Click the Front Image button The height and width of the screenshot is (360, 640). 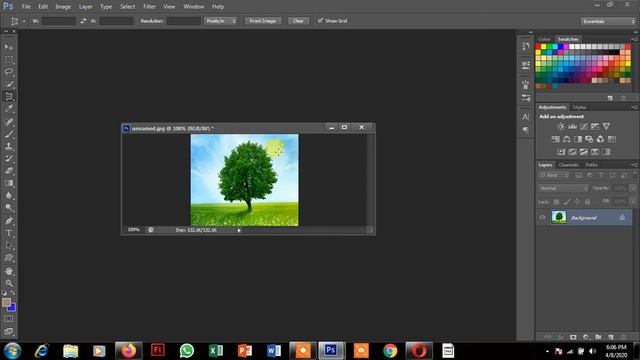[x=263, y=21]
